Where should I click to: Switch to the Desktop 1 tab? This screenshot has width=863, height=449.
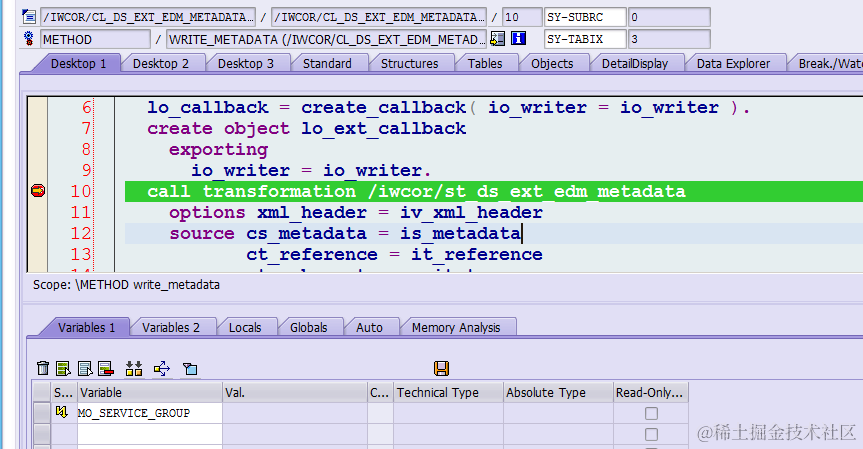tap(78, 63)
